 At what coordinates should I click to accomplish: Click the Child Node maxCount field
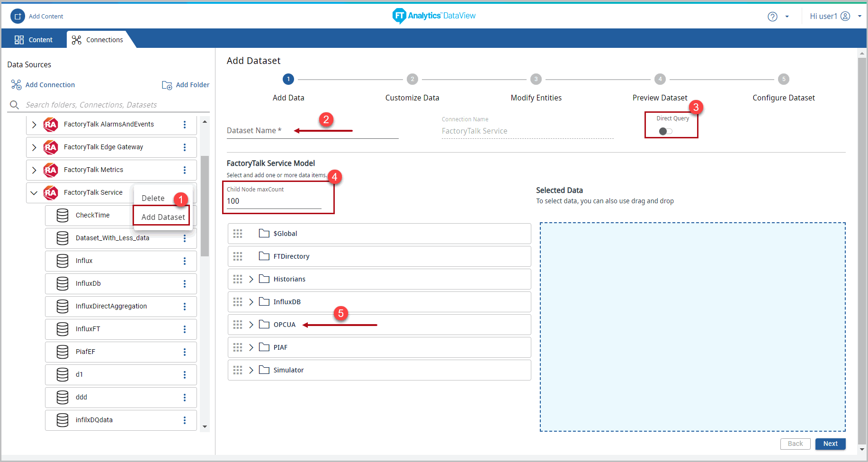pyautogui.click(x=274, y=201)
